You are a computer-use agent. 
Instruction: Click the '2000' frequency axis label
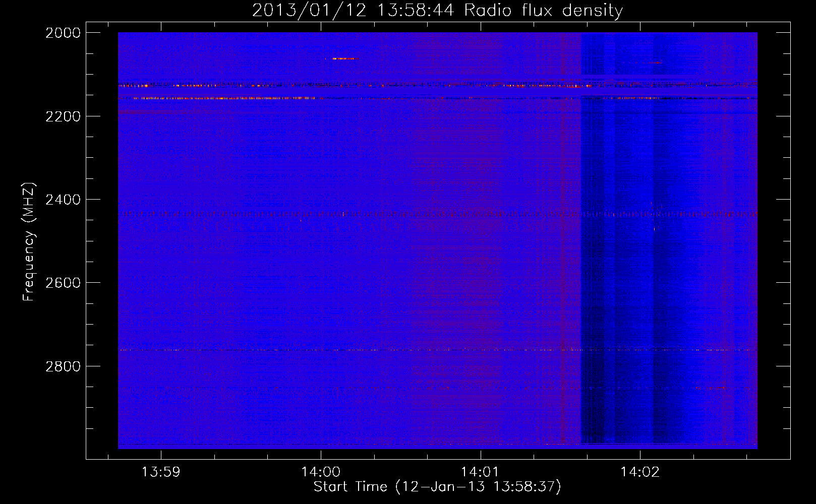63,33
